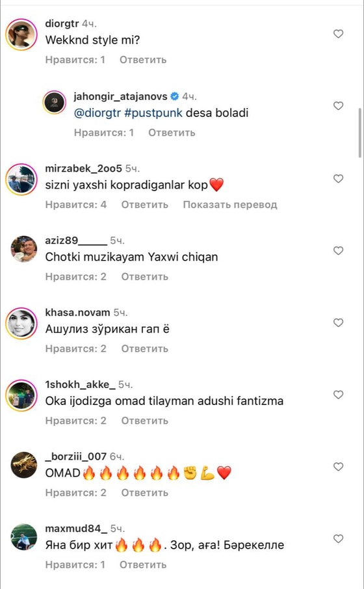Viewport: 364px width, 589px height.
Task: Heart the khasa.novam comment
Action: click(x=339, y=322)
